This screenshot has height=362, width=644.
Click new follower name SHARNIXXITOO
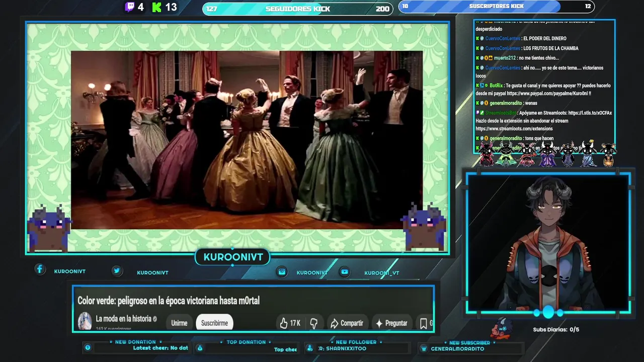point(346,348)
